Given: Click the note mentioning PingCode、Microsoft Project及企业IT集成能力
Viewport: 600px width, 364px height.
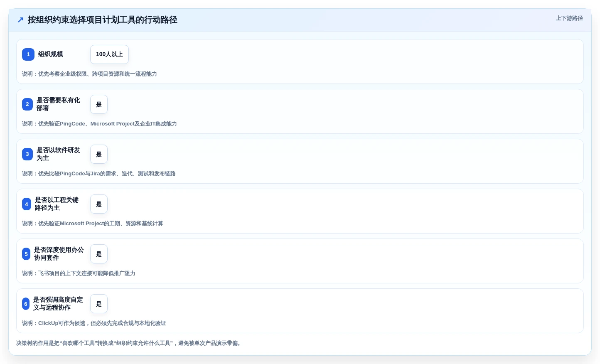Looking at the screenshot, I should [x=99, y=124].
